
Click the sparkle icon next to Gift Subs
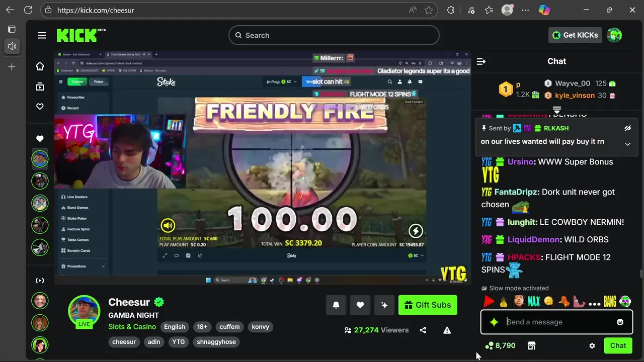pos(384,305)
